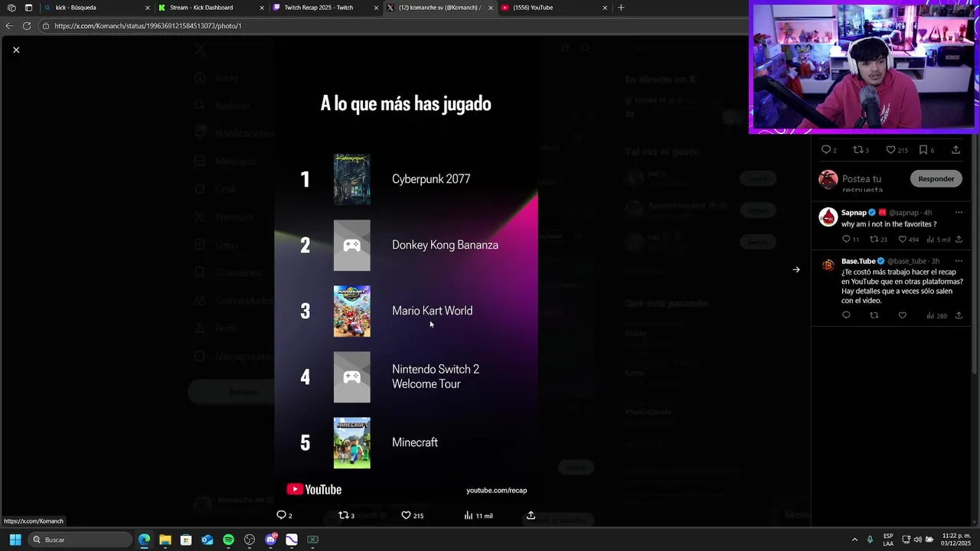980x551 pixels.
Task: Repost Base.Tube's comment
Action: tap(874, 315)
